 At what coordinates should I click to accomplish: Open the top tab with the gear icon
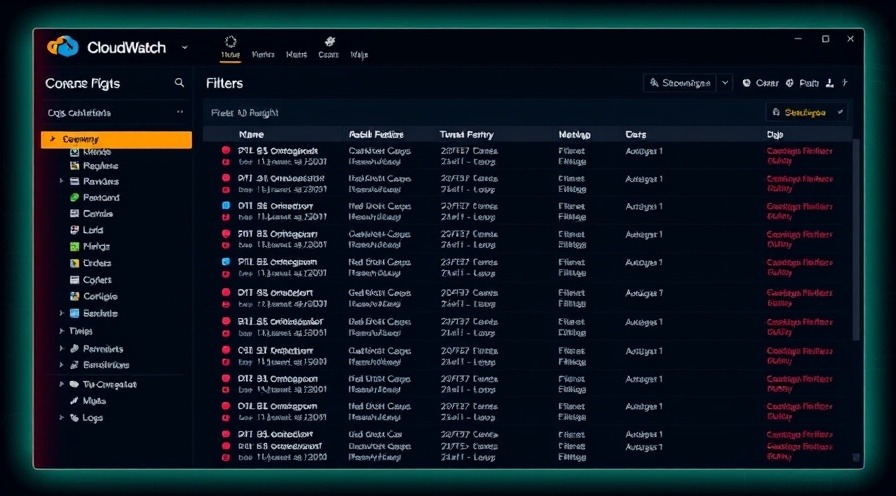pyautogui.click(x=329, y=48)
